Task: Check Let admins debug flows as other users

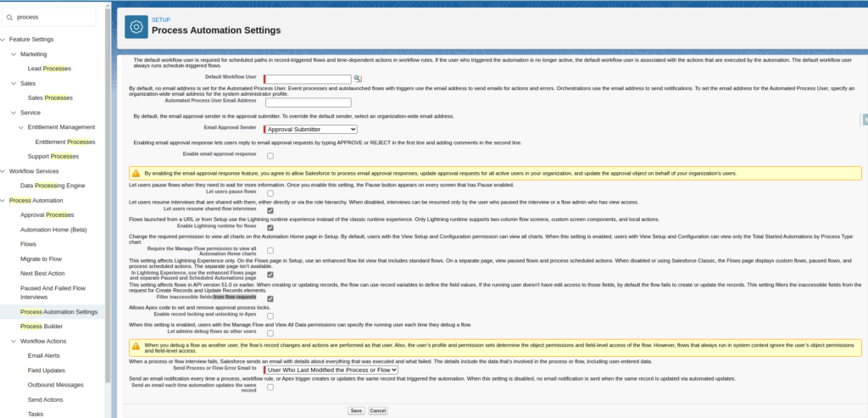Action: click(x=270, y=332)
